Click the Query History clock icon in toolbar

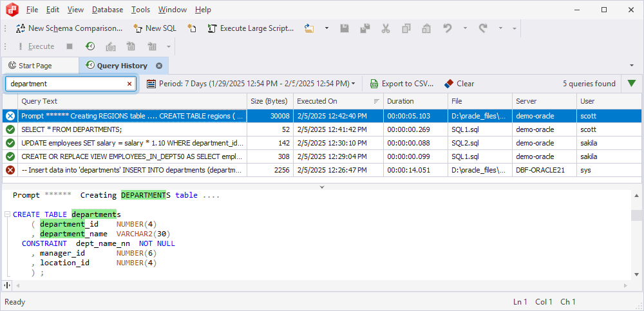click(90, 46)
